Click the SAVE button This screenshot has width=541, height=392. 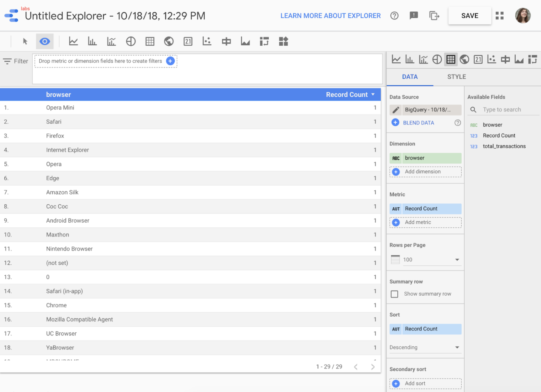tap(470, 16)
